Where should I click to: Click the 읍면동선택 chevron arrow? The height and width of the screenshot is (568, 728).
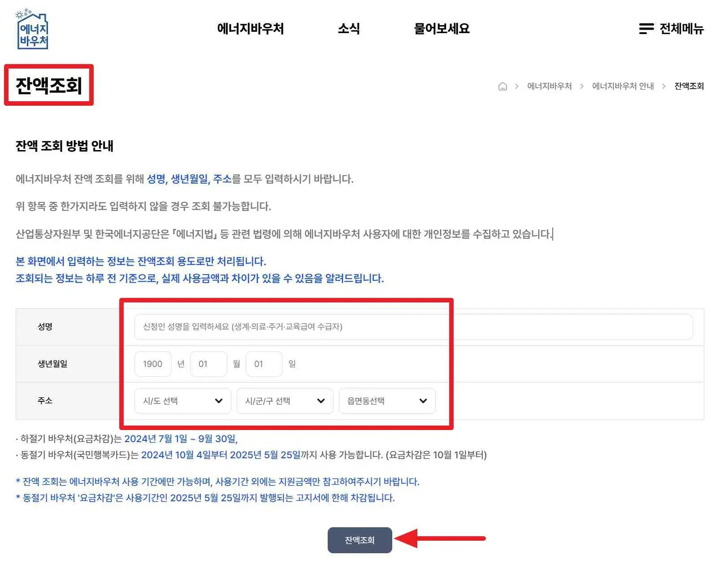pyautogui.click(x=423, y=401)
